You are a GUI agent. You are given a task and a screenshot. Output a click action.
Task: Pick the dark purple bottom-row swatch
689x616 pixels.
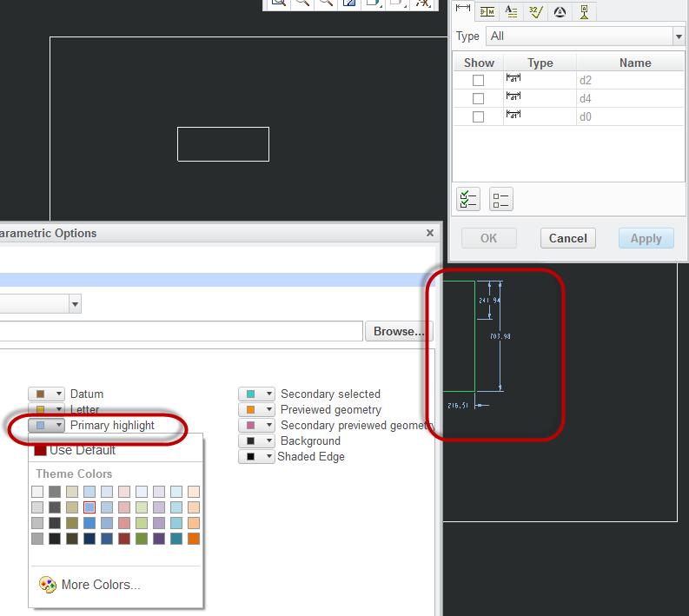click(159, 539)
